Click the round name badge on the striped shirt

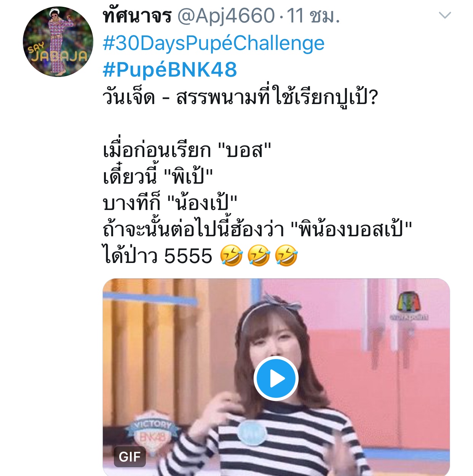tap(252, 433)
